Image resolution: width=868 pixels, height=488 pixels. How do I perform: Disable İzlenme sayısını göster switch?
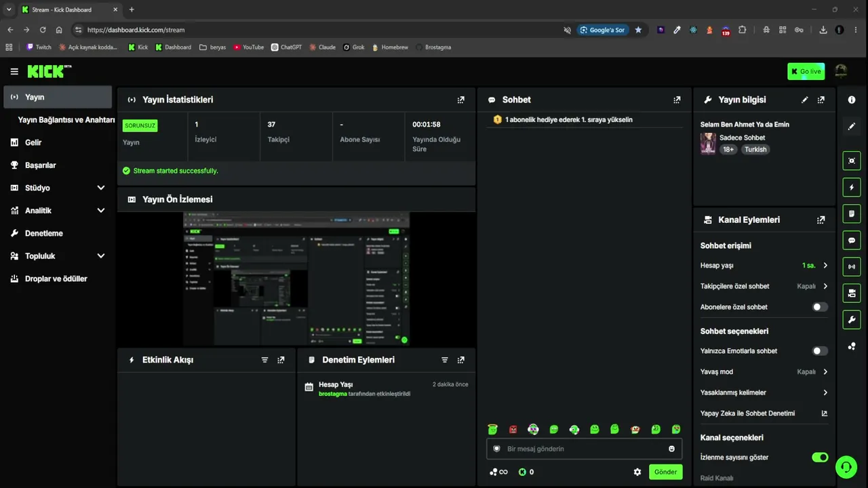click(x=820, y=457)
